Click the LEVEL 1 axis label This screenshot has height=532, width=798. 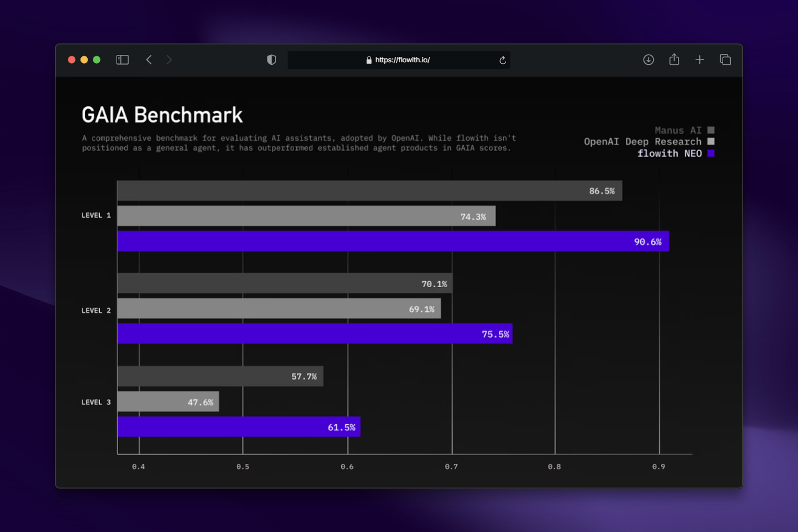tap(96, 215)
